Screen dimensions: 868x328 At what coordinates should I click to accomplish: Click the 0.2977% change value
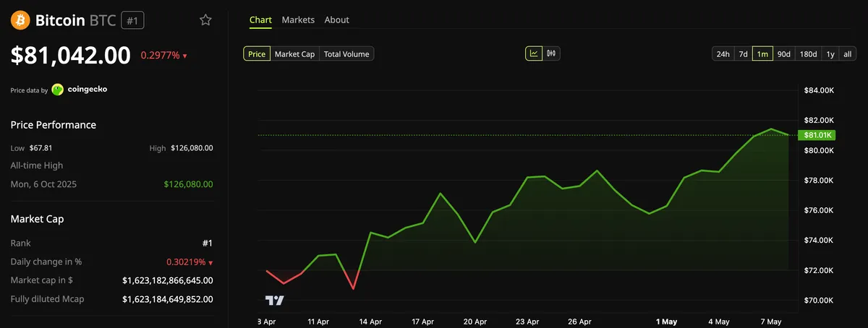coord(160,56)
